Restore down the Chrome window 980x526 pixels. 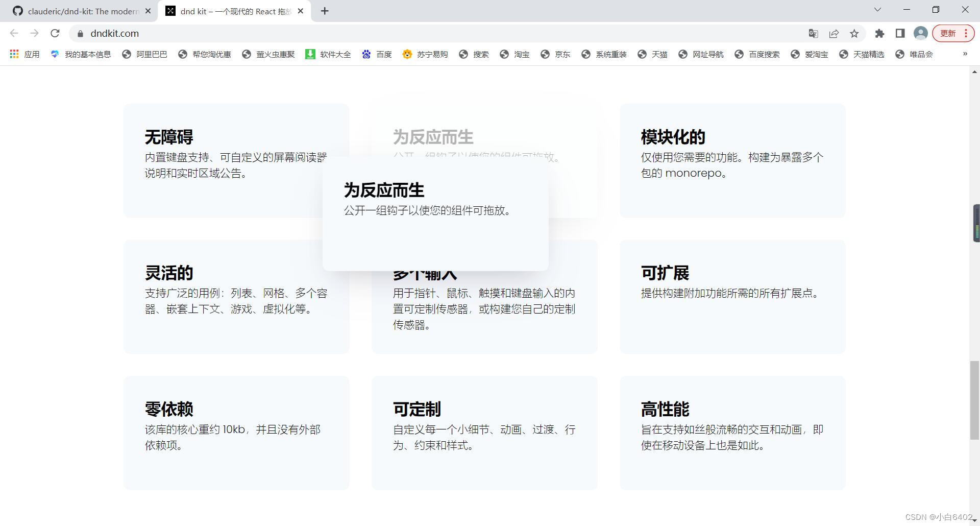click(x=936, y=10)
